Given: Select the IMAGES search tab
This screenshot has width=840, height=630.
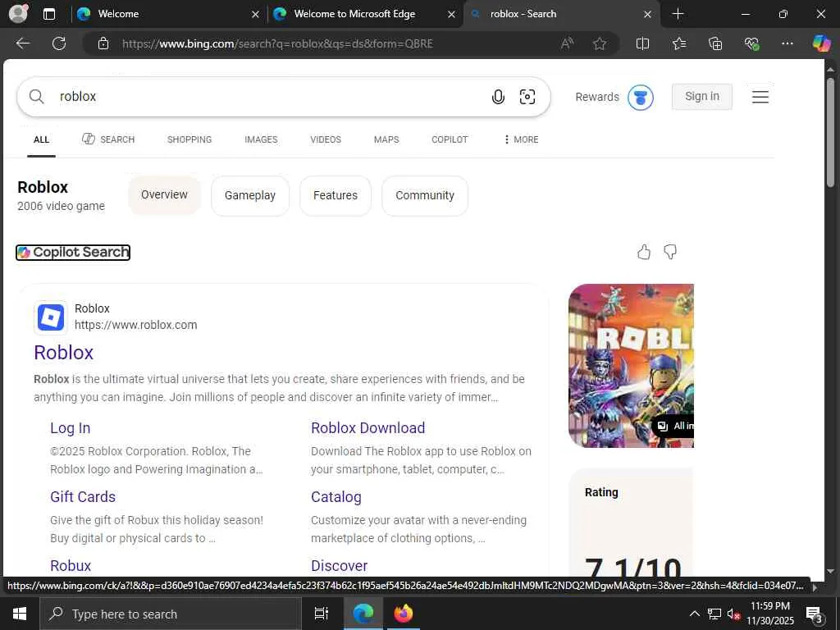Looking at the screenshot, I should [261, 139].
